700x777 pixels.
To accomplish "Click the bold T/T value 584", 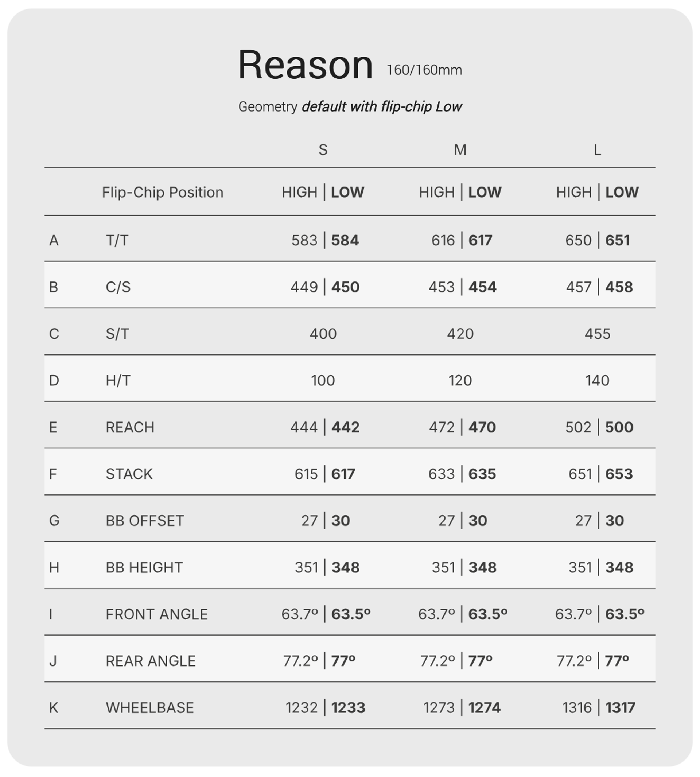I will coord(345,240).
